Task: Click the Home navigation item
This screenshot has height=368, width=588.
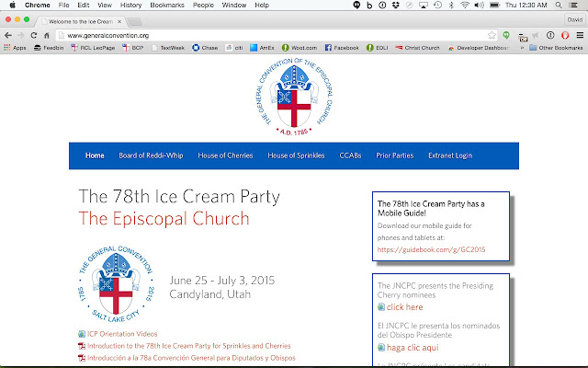Action: pyautogui.click(x=95, y=155)
